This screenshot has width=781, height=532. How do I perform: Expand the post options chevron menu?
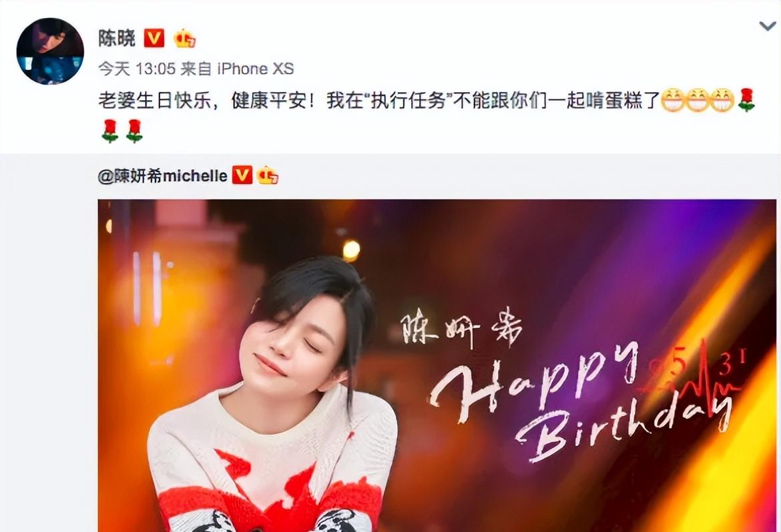pyautogui.click(x=768, y=26)
